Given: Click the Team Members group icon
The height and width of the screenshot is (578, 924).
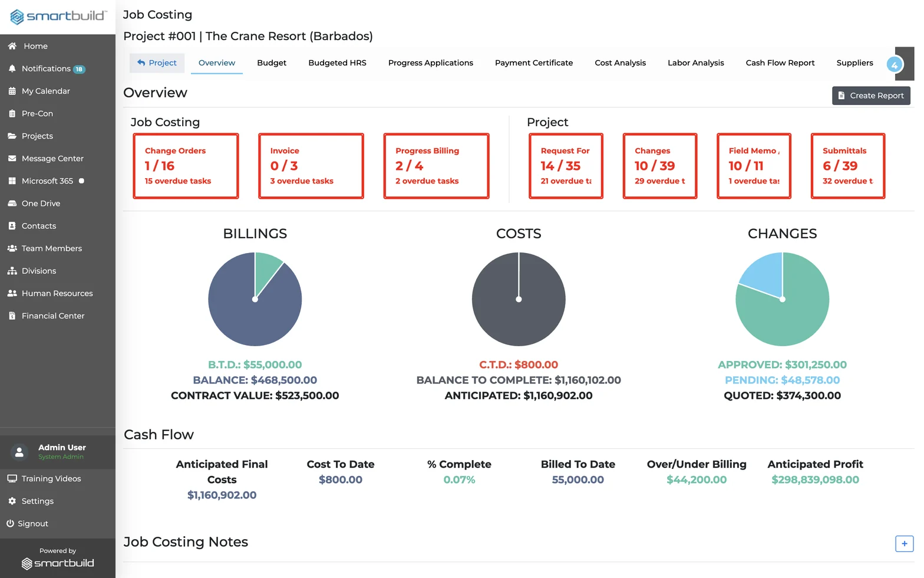Looking at the screenshot, I should click(12, 248).
